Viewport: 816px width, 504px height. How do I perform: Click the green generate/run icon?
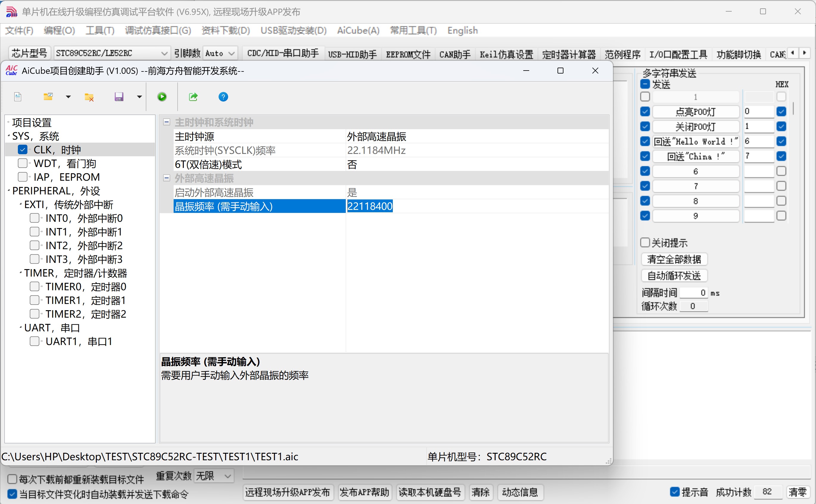162,97
